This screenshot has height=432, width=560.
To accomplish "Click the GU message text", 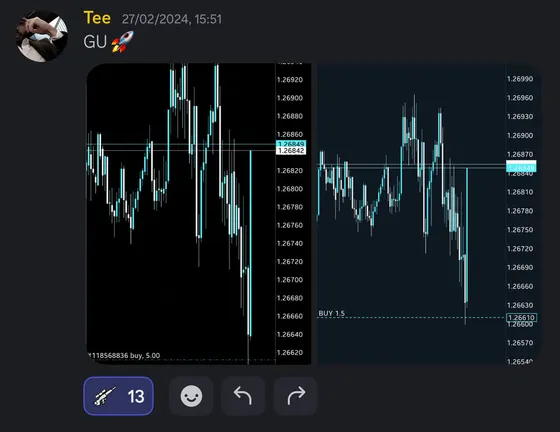I will pos(95,42).
